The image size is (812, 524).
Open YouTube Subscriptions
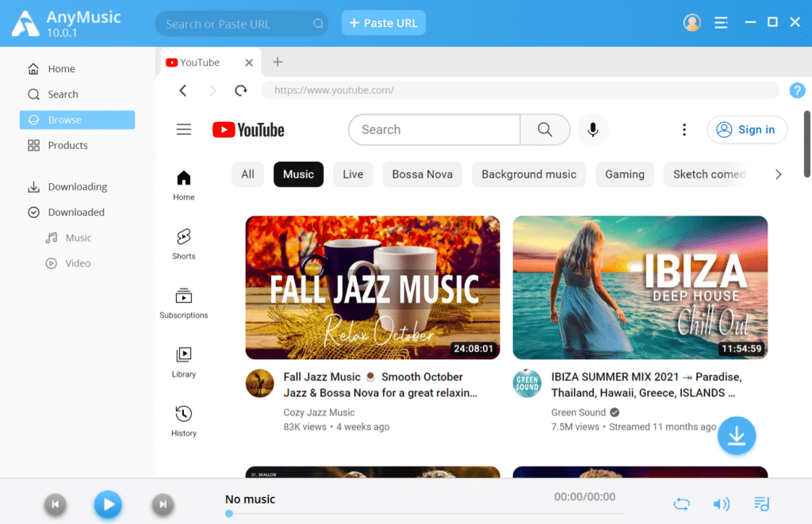[184, 304]
